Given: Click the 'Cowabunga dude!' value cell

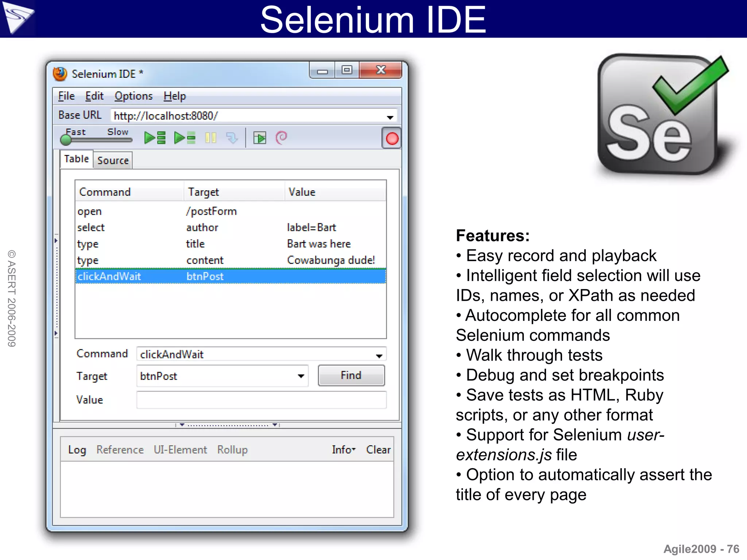Looking at the screenshot, I should (331, 260).
